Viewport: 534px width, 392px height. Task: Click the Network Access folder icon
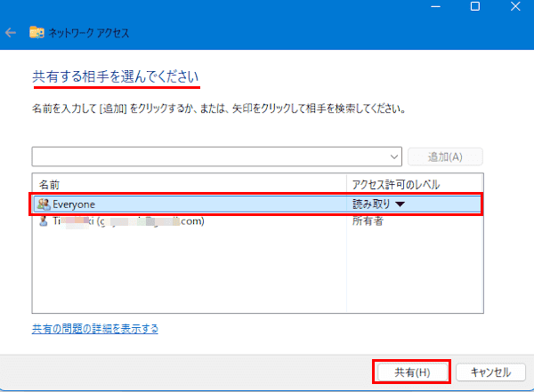[x=36, y=33]
